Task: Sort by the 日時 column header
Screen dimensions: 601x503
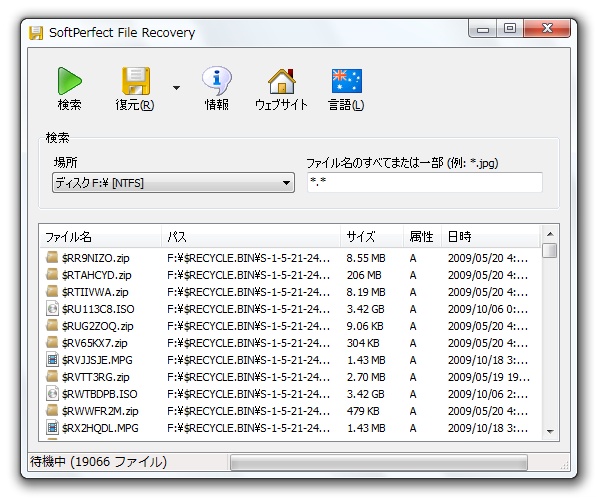Action: [x=491, y=237]
